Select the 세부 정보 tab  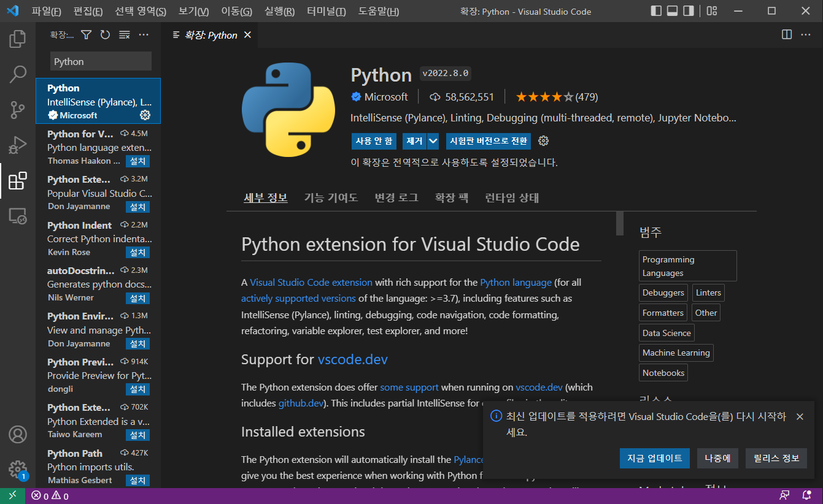[x=266, y=197]
